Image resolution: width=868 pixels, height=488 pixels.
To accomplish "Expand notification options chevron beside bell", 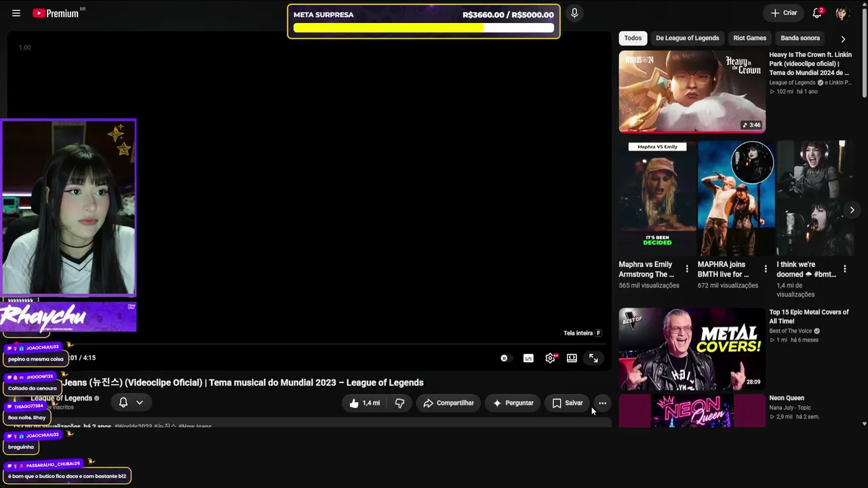I will tap(140, 403).
